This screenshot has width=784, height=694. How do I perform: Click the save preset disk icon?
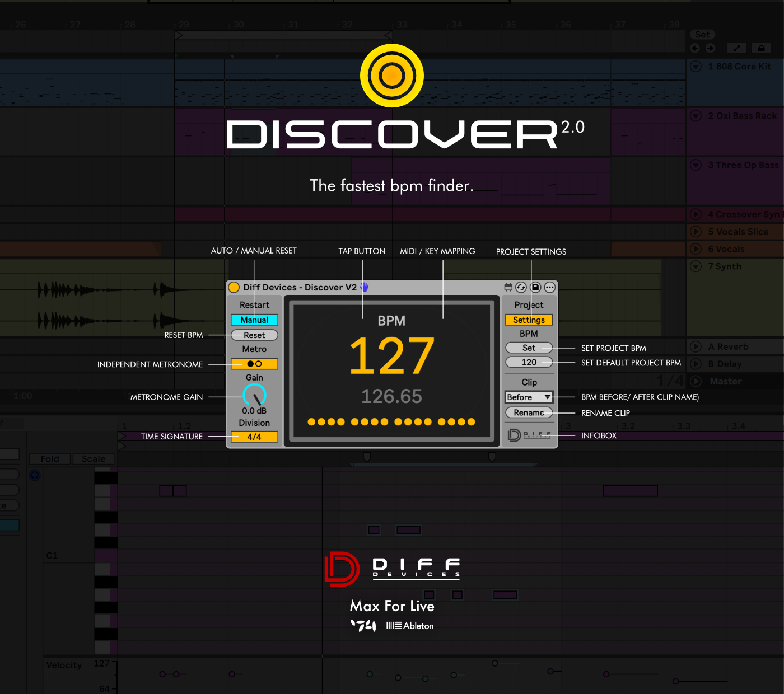[535, 287]
